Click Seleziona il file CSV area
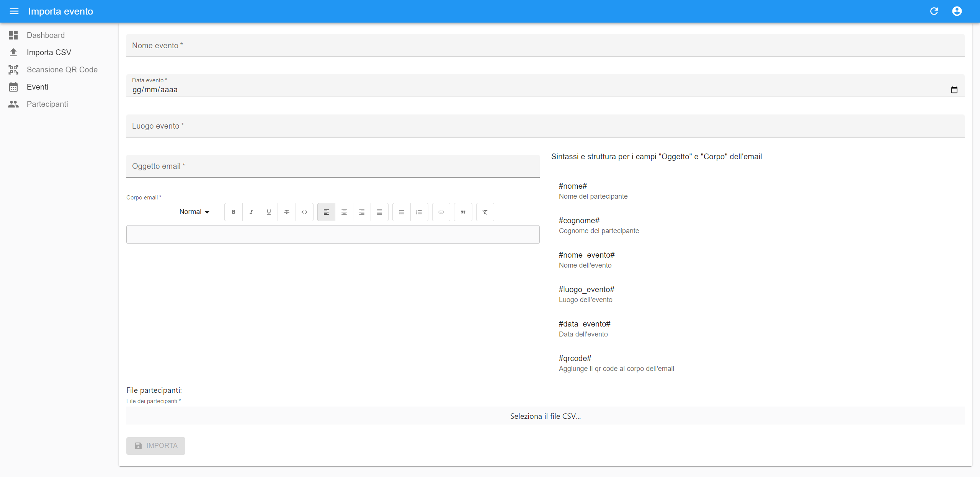980x477 pixels. [x=545, y=416]
